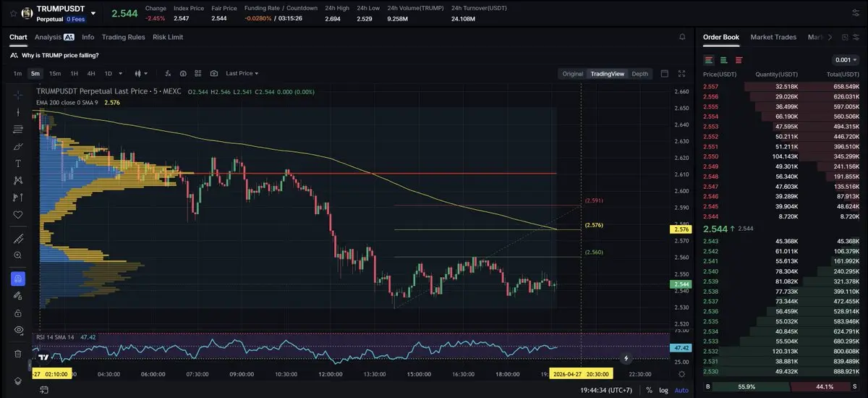Click the order book panel layout icon
This screenshot has height=398, width=868.
(844, 37)
